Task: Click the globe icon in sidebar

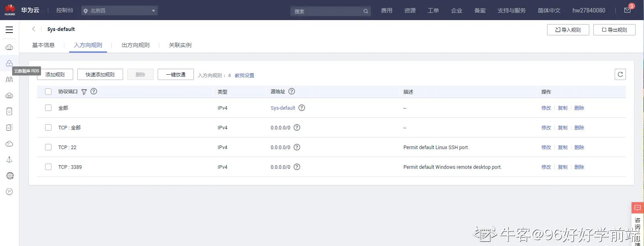Action: 10,176
